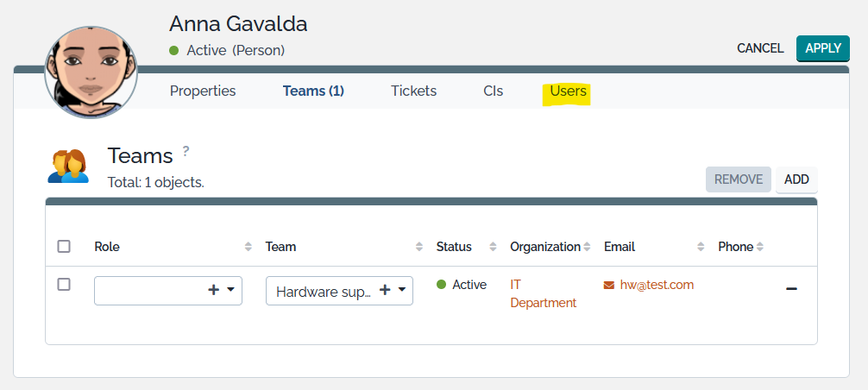
Task: Click the minus icon to remove the row
Action: [x=791, y=287]
